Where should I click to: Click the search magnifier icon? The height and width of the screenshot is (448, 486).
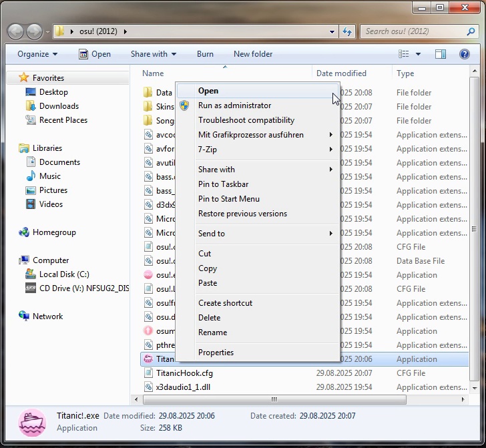471,31
